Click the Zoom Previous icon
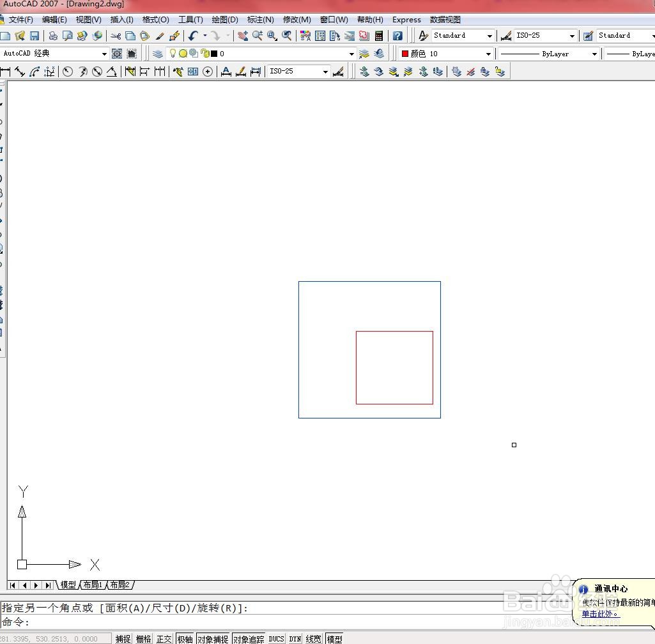 coord(286,36)
